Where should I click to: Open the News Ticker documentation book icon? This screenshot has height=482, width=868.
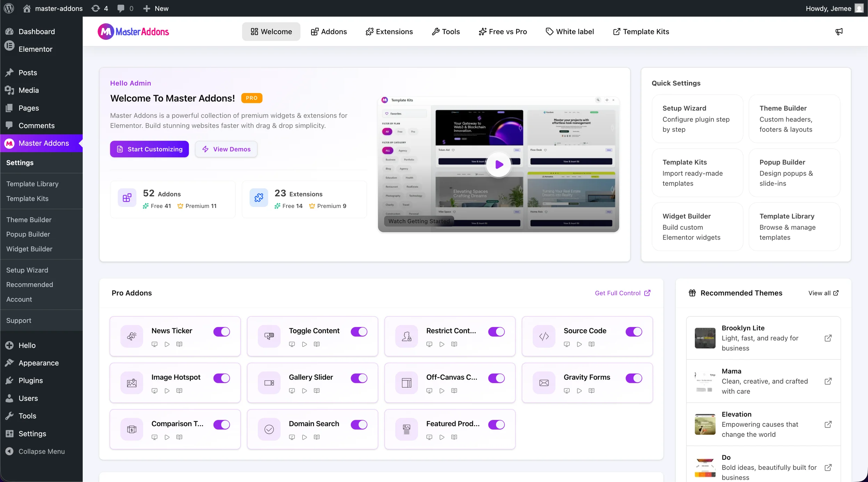point(179,344)
